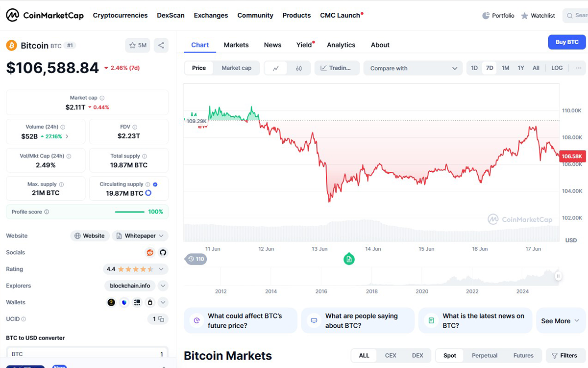Open the GitHub social link icon
This screenshot has height=368, width=588.
(x=163, y=252)
